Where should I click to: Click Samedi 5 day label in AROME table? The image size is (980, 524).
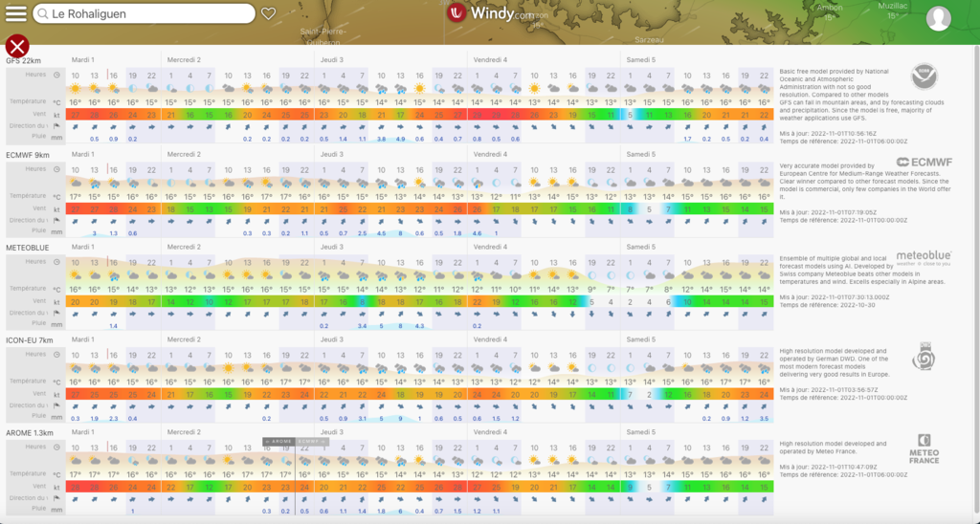coord(640,431)
